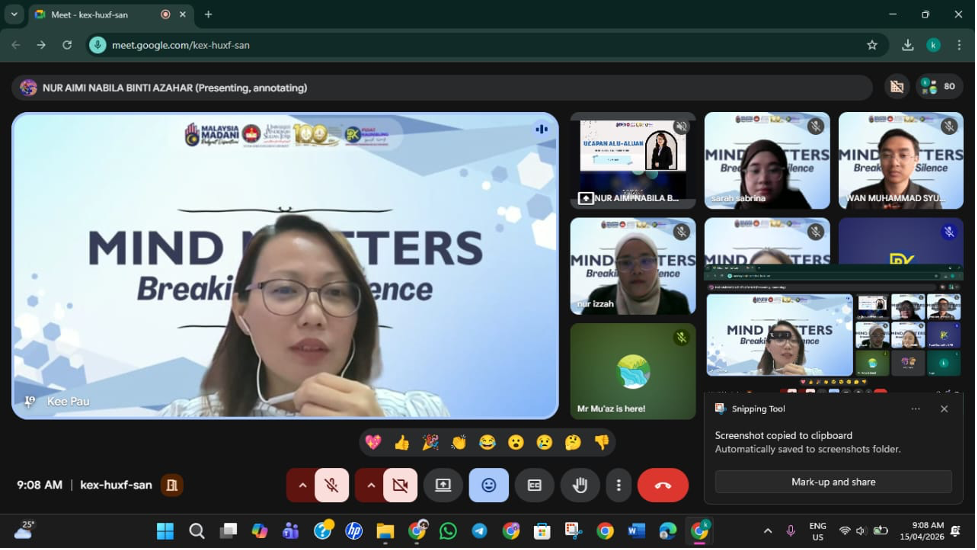Select the Meet - kex-huxf-san browser tab

[100, 15]
